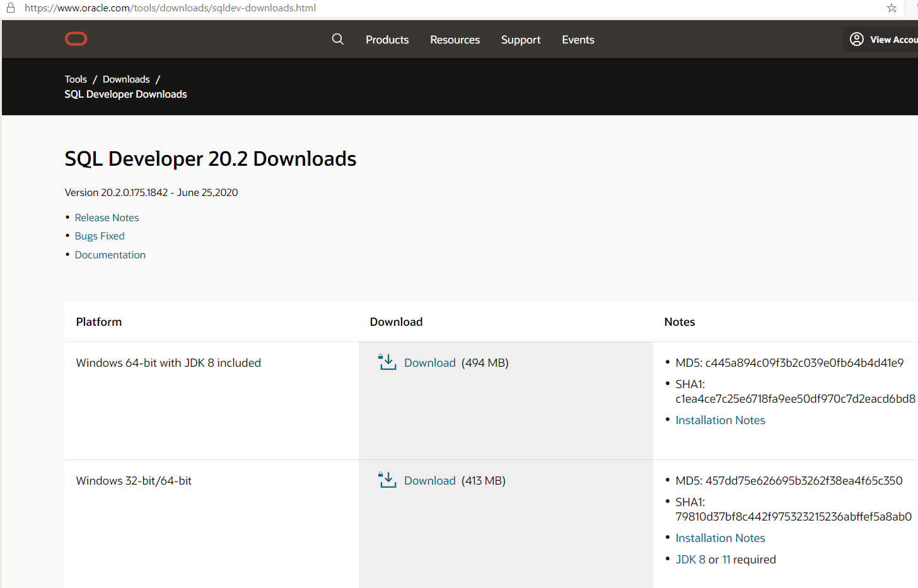Click SHA1 79810d37bf8c442f975323215236abffef5a8ab0 value

pos(793,516)
